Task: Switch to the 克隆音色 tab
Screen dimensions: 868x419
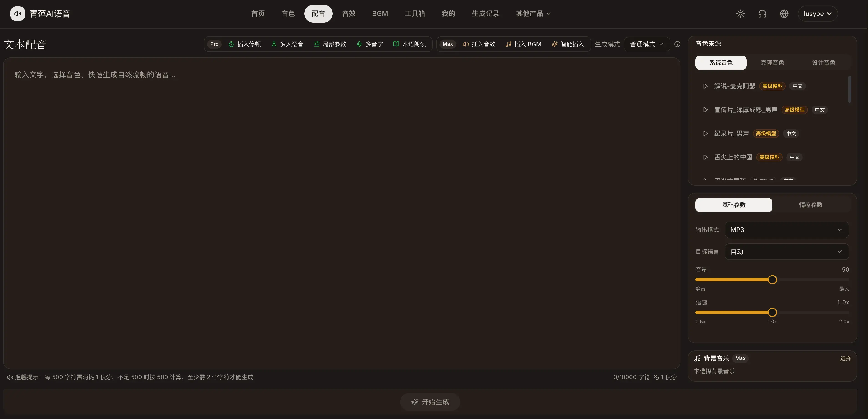Action: click(772, 63)
